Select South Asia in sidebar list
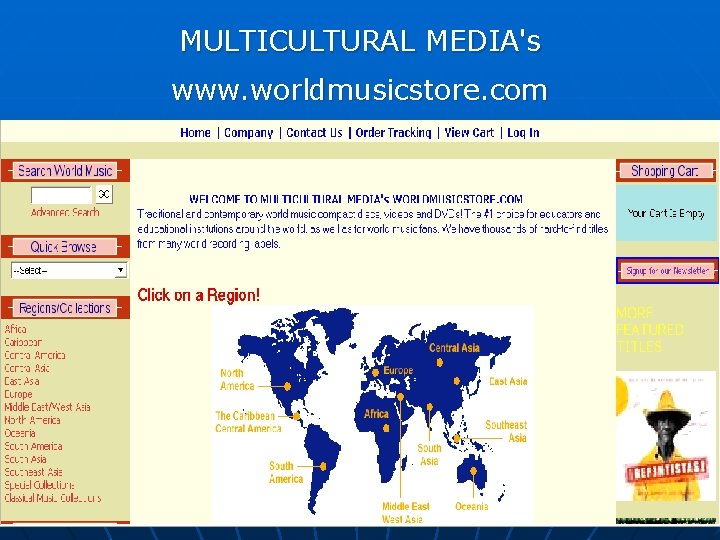The width and height of the screenshot is (720, 540). click(x=25, y=459)
